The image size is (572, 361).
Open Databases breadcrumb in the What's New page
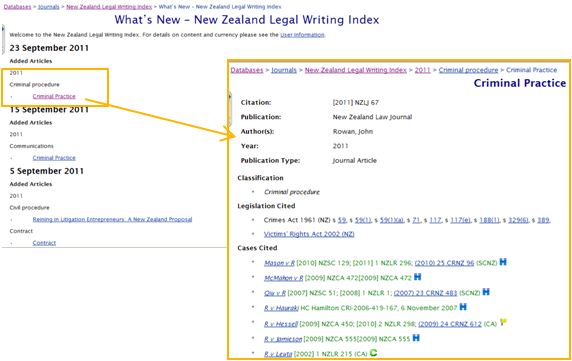(18, 7)
